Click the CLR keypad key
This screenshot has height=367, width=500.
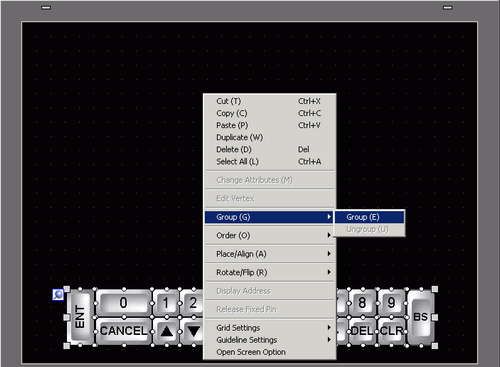pos(392,331)
